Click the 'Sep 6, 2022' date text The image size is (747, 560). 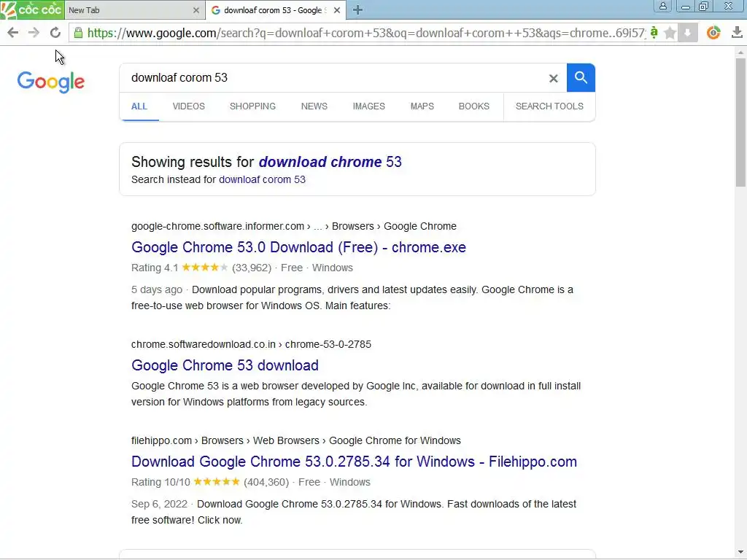159,504
